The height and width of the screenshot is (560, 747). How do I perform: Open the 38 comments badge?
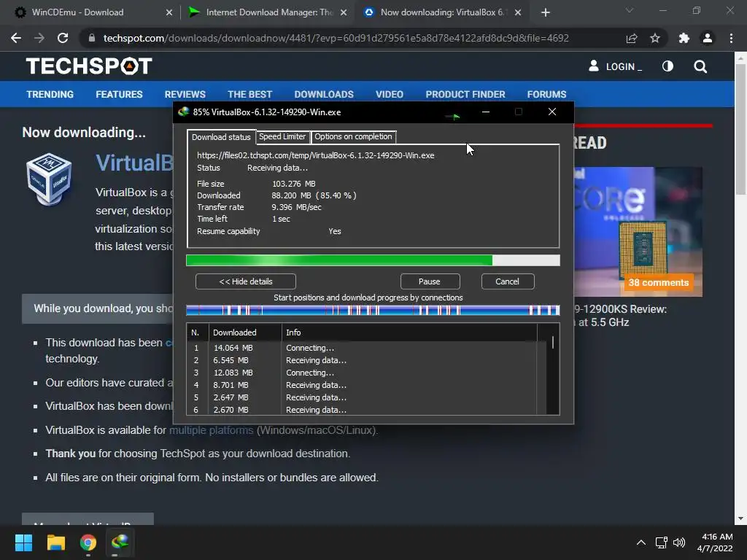click(659, 282)
